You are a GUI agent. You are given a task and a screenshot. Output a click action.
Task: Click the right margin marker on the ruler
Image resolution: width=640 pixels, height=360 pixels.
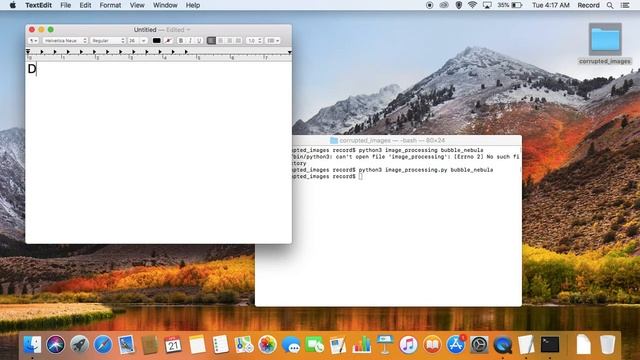(289, 52)
